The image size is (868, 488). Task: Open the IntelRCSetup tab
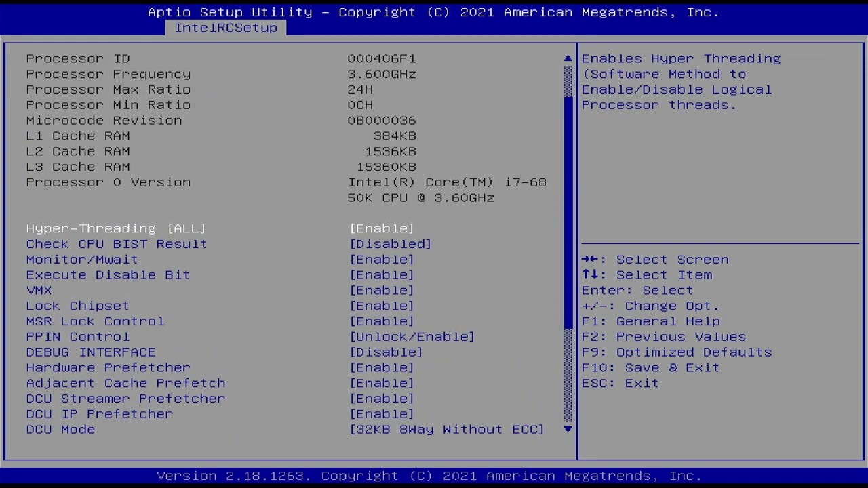(226, 28)
